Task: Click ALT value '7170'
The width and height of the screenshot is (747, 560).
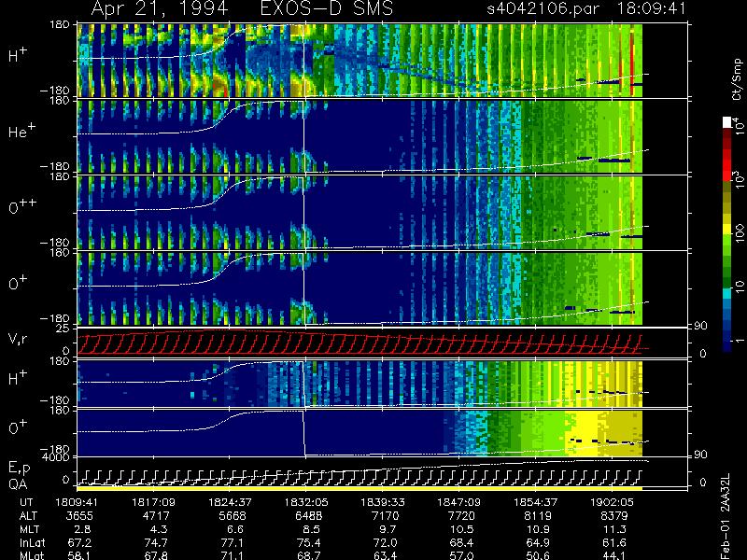Action: click(385, 516)
